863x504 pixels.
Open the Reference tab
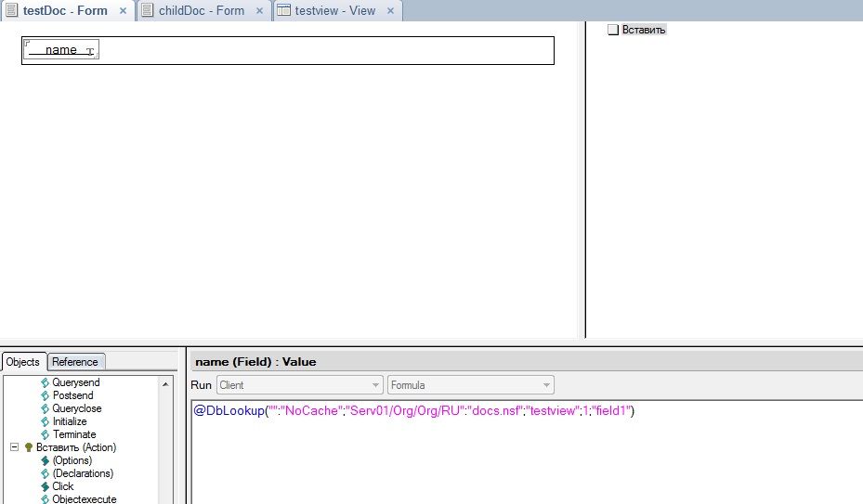pyautogui.click(x=75, y=362)
